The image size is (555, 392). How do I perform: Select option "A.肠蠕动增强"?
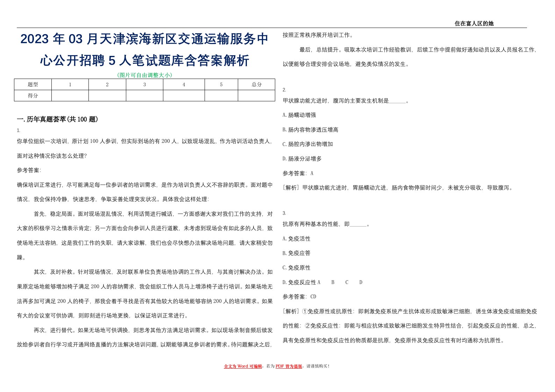299,115
